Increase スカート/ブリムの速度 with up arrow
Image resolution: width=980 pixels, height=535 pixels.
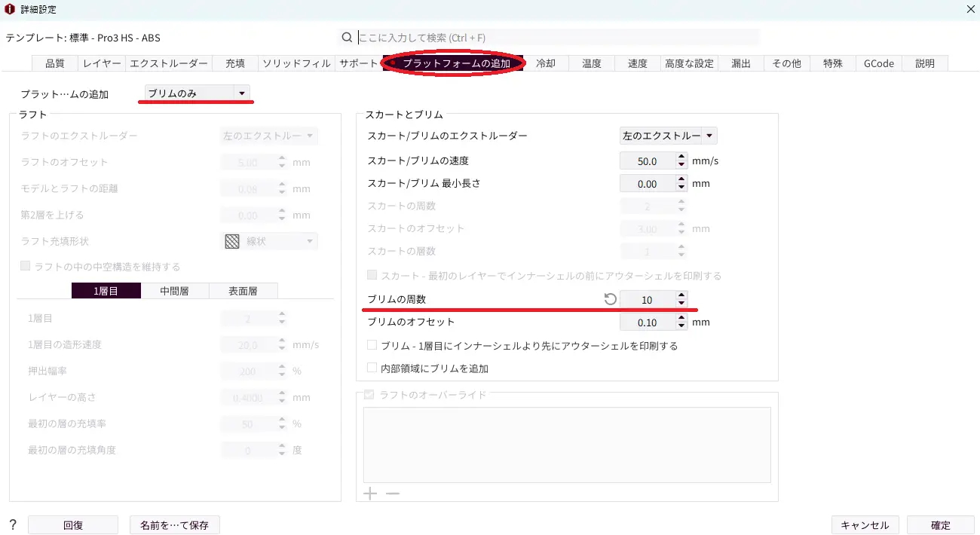(x=681, y=157)
